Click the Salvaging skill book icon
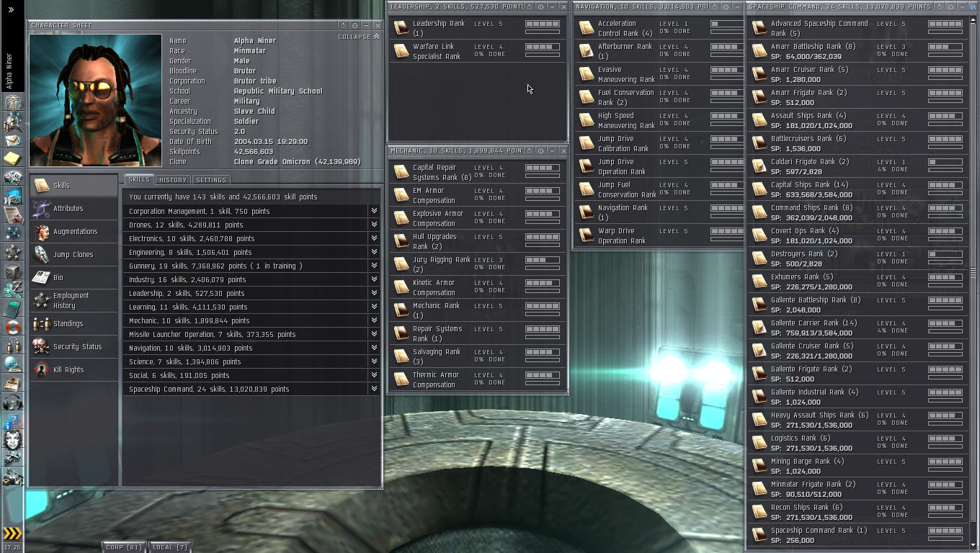980x553 pixels. point(401,356)
